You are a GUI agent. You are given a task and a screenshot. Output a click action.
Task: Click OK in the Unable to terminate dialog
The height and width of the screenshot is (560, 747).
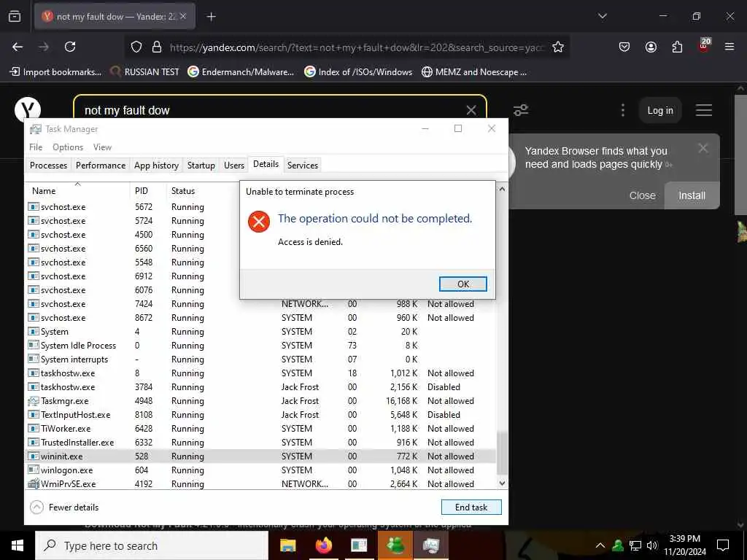point(462,284)
